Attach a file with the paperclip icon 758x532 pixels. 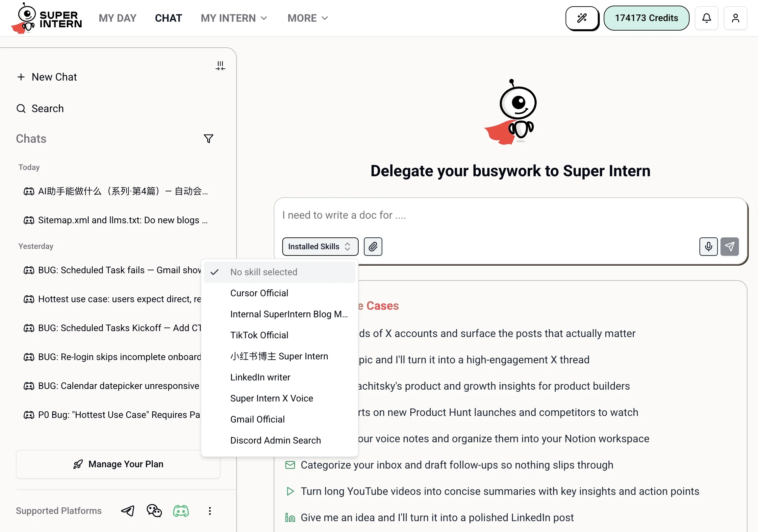[x=373, y=247]
